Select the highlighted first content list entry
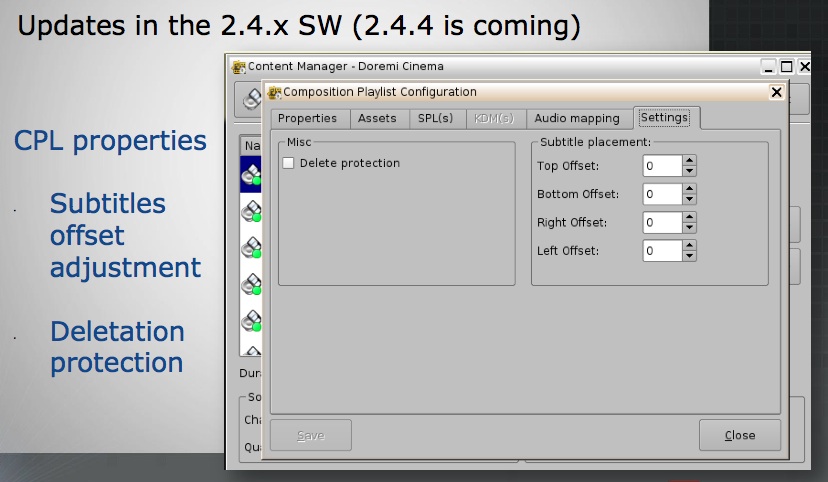This screenshot has height=482, width=828. pos(251,174)
